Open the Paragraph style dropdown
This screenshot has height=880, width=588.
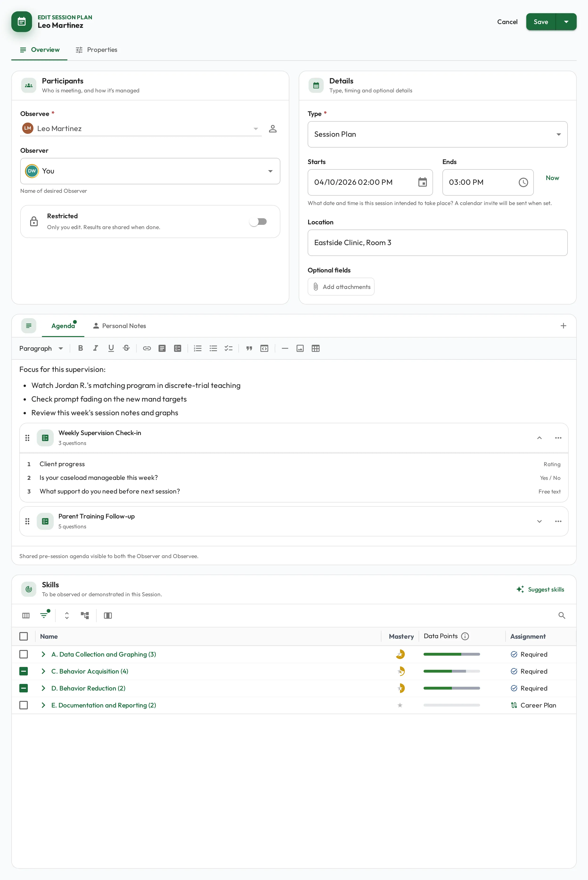(41, 348)
